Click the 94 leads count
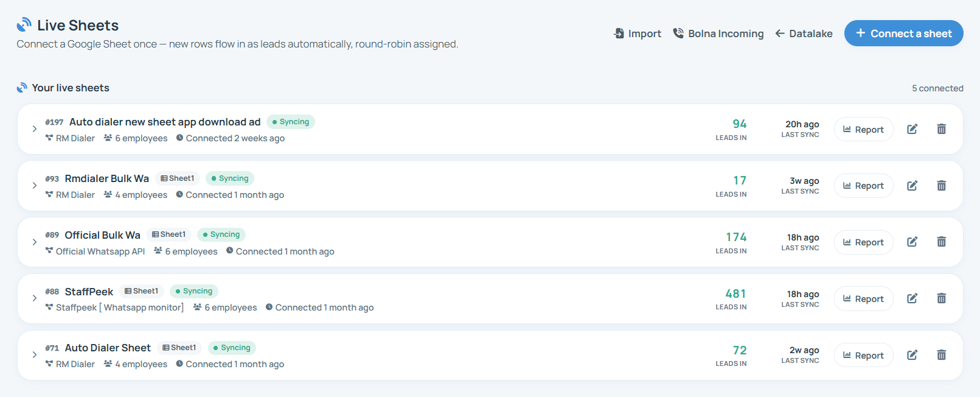The width and height of the screenshot is (980, 397). [x=740, y=124]
